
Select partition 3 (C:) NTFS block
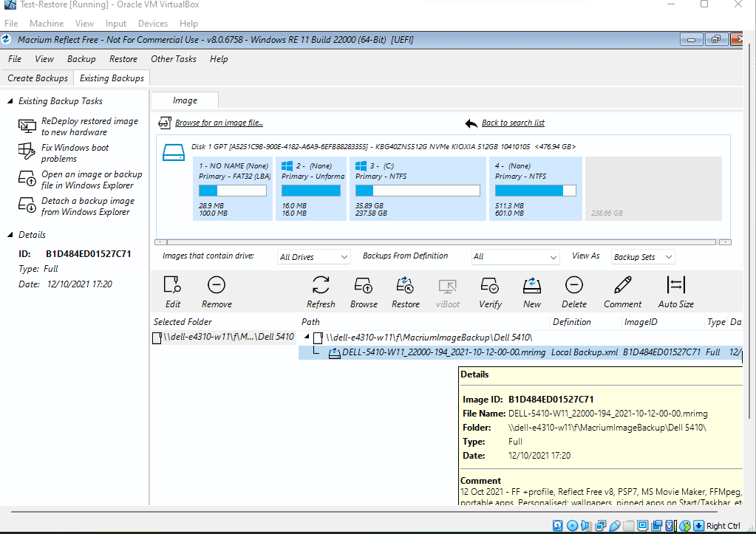[418, 188]
